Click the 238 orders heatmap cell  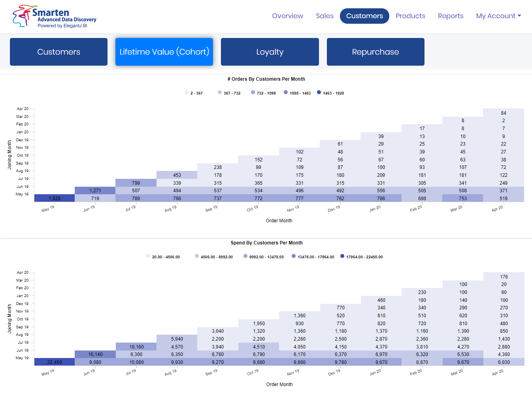click(218, 167)
